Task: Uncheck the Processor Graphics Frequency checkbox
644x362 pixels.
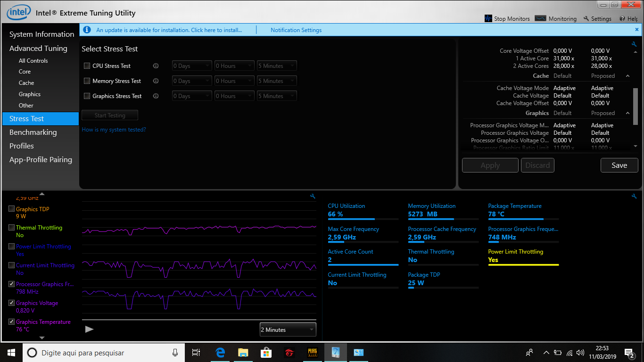Action: coord(12,284)
